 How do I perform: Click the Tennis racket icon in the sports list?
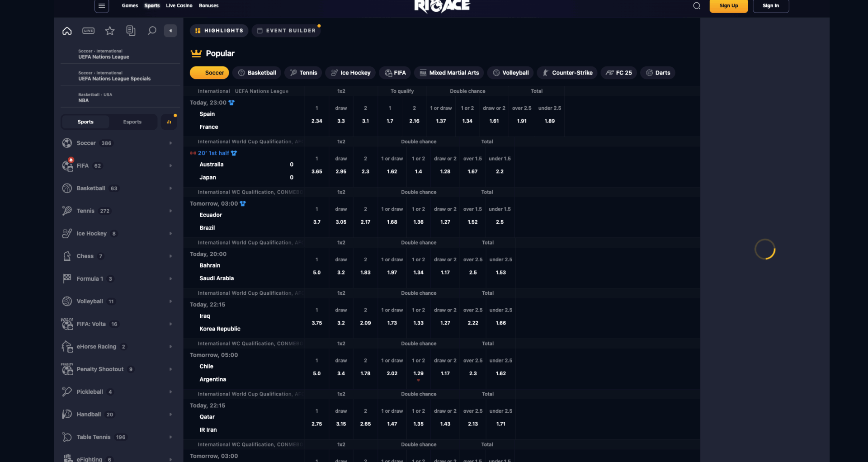point(67,211)
